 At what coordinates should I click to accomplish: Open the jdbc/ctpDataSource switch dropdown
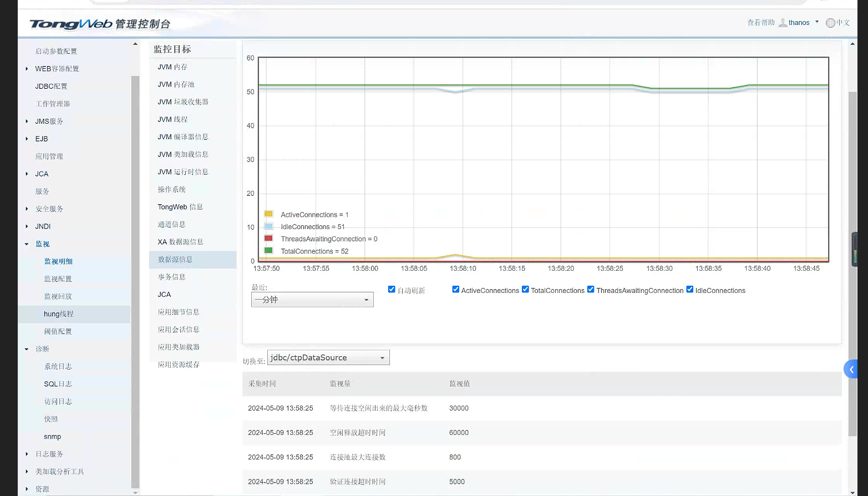coord(328,358)
